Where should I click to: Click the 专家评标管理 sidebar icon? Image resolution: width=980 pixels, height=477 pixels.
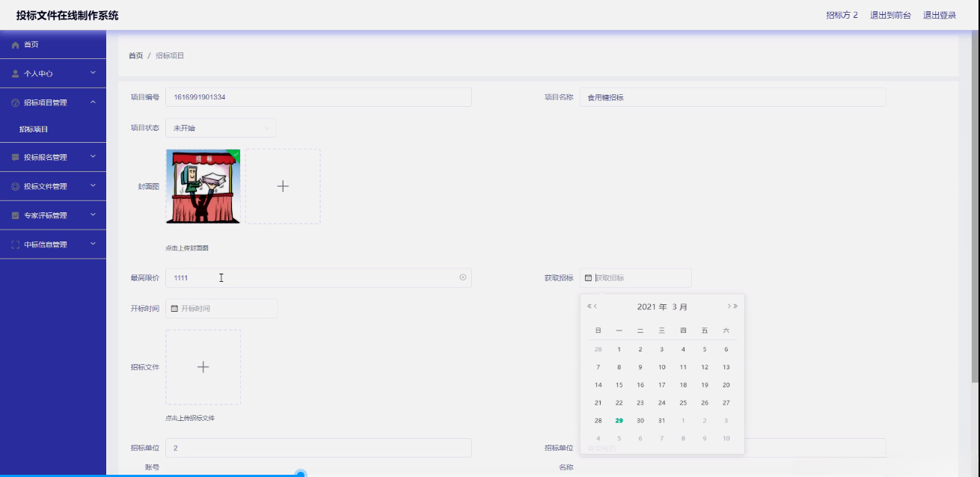[16, 215]
